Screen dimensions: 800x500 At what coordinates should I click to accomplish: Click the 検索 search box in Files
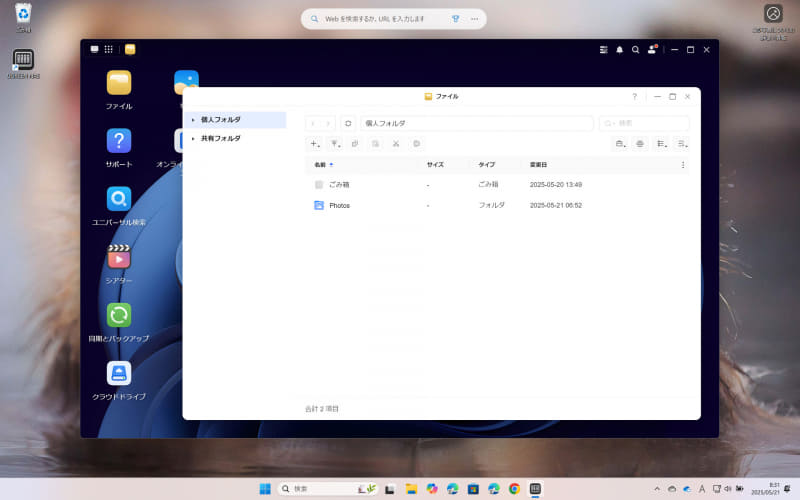[644, 123]
